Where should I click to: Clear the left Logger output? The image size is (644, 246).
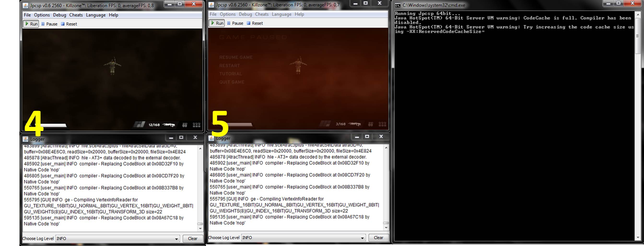coord(193,239)
